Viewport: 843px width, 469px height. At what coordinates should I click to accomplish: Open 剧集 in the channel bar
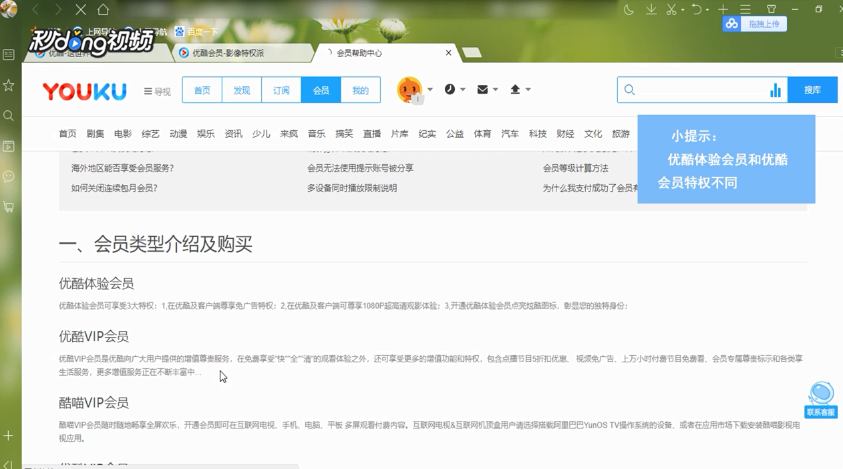[x=95, y=133]
